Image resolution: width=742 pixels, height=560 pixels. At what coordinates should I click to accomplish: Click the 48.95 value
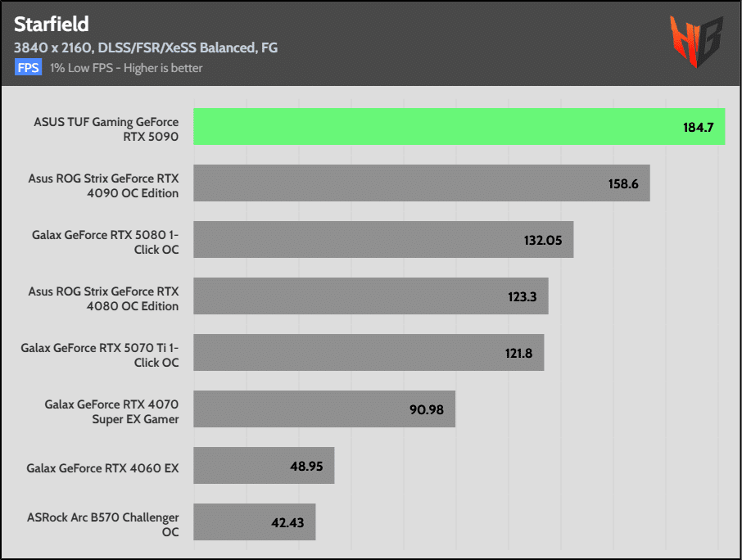306,467
